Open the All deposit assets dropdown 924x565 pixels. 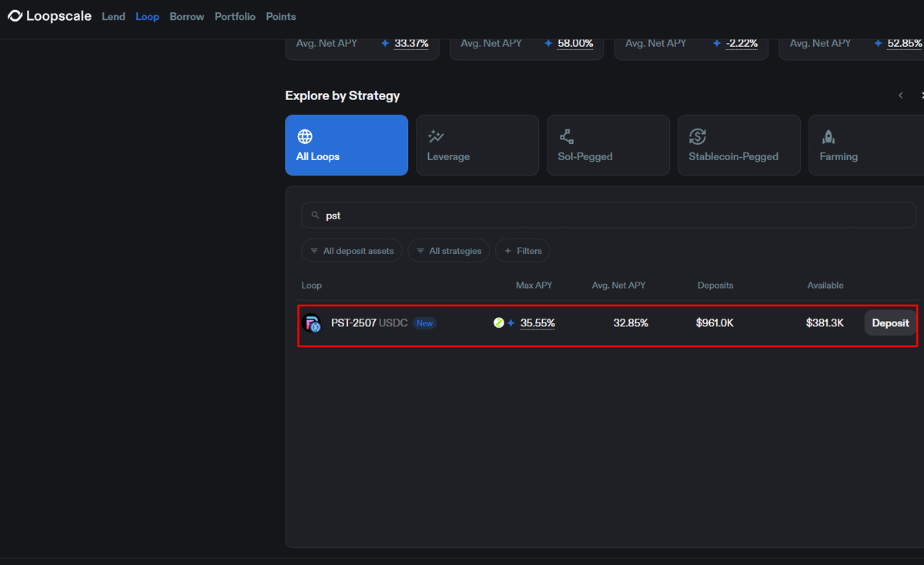(351, 251)
